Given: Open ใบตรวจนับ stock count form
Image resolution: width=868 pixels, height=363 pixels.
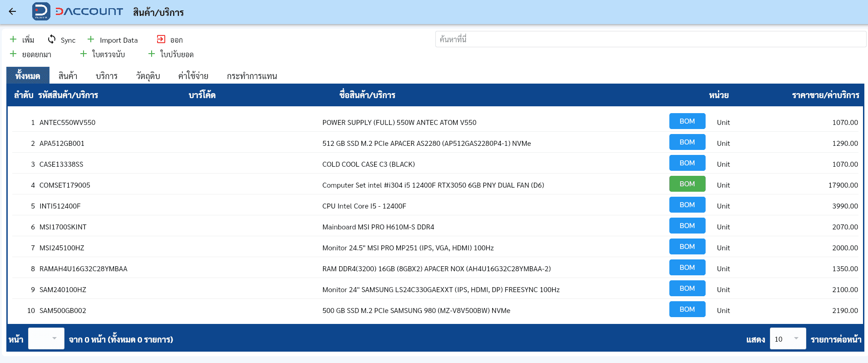Looking at the screenshot, I should point(108,55).
